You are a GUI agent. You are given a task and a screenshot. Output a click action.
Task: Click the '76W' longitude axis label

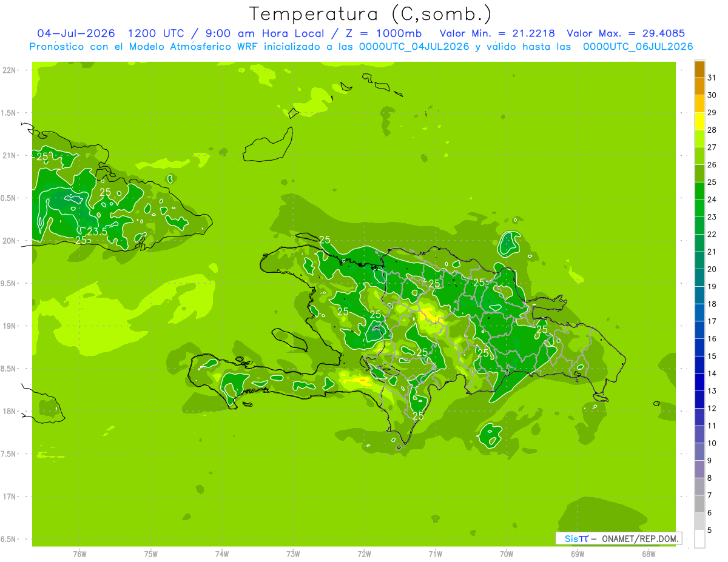pyautogui.click(x=79, y=555)
